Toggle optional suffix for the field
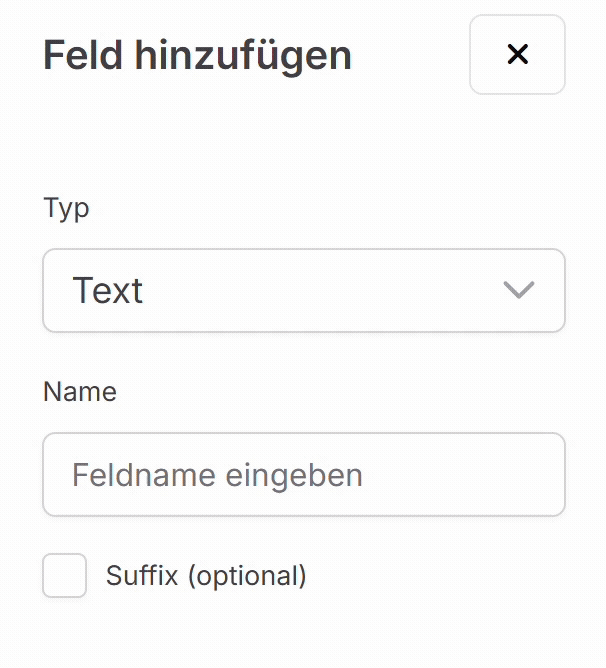The width and height of the screenshot is (606, 668). 65,576
